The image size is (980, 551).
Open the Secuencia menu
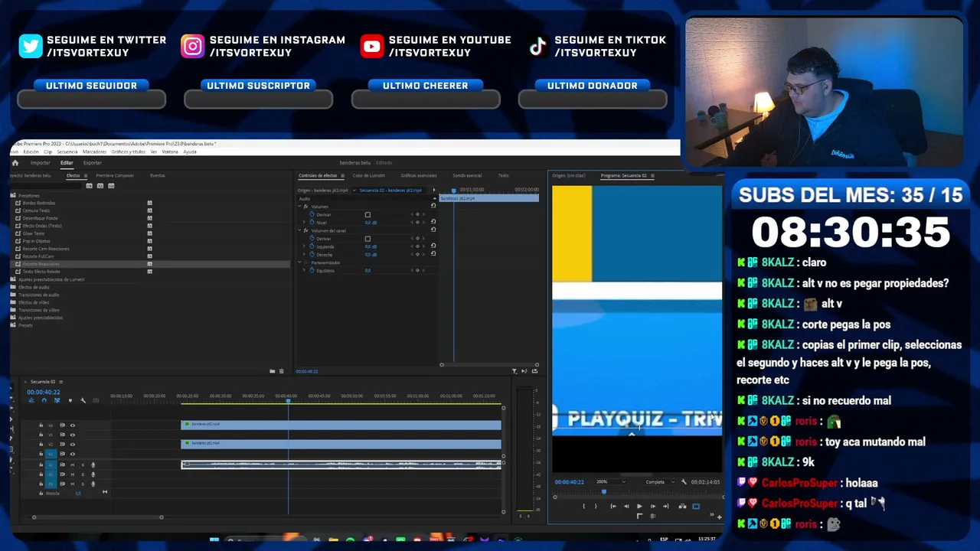pos(67,152)
